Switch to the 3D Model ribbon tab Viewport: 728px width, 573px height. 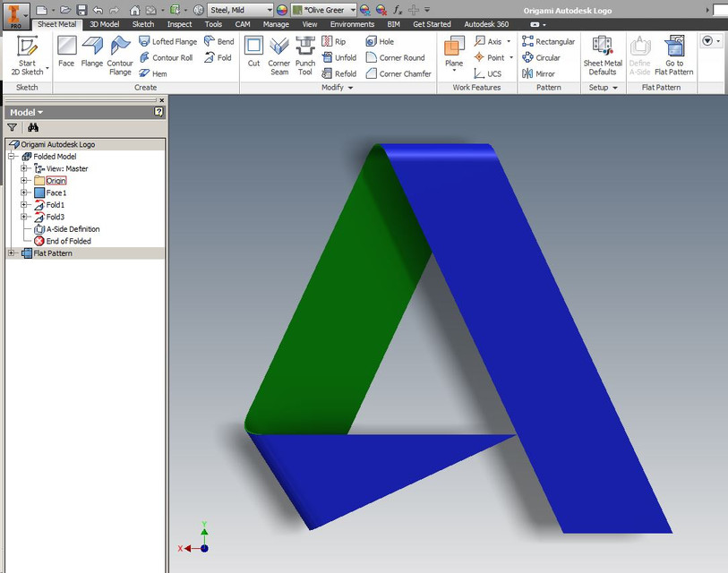coord(104,24)
